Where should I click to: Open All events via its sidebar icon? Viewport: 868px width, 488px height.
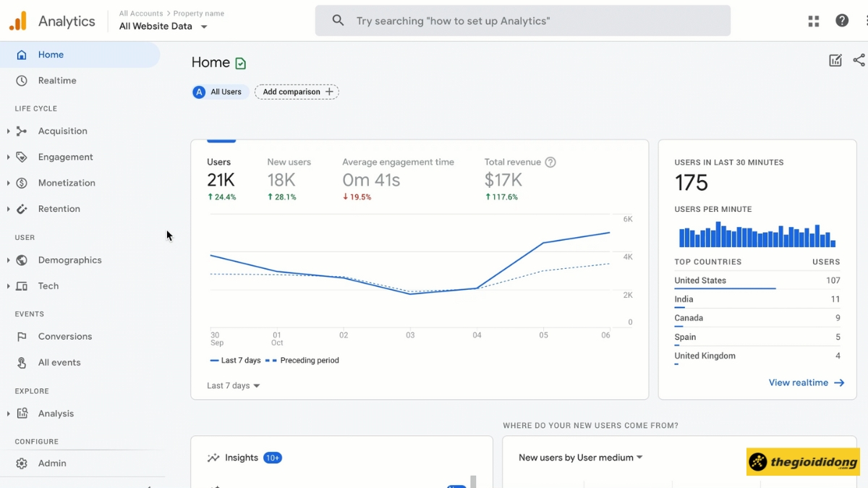(x=21, y=362)
